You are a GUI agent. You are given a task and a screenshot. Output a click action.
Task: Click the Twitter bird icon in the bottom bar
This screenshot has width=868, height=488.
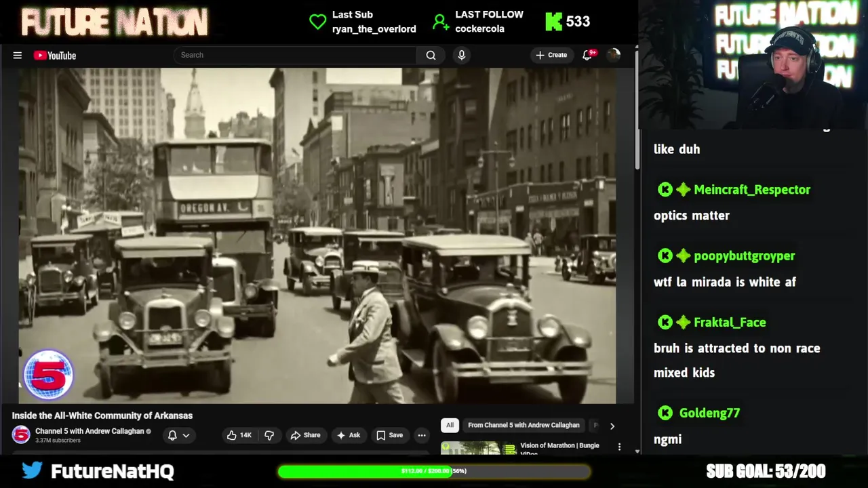[32, 470]
